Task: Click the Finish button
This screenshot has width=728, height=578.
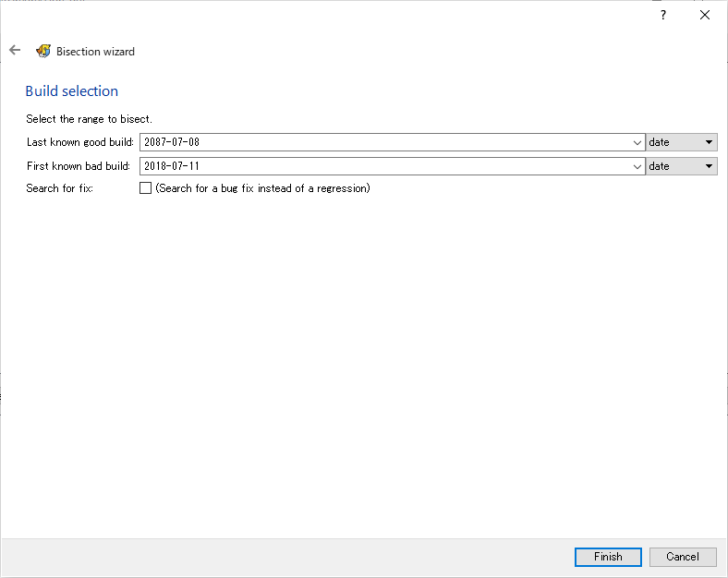Action: [x=608, y=557]
